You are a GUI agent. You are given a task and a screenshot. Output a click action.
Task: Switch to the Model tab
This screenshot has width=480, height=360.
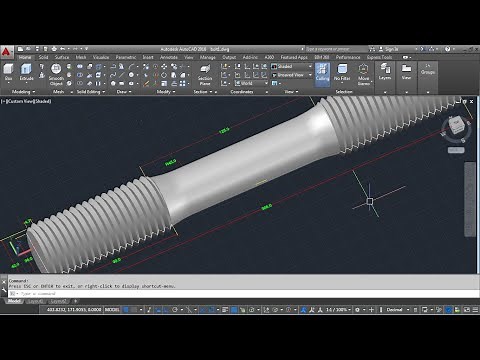(x=14, y=301)
